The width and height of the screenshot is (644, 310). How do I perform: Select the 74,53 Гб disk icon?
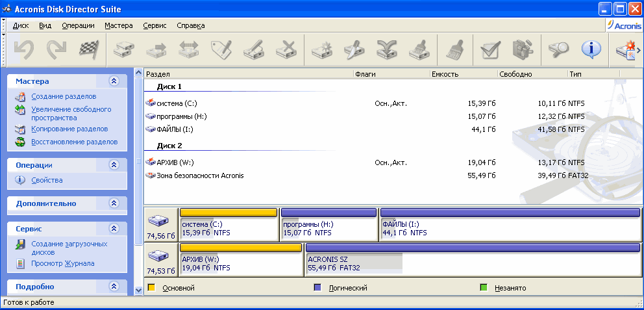pyautogui.click(x=158, y=257)
